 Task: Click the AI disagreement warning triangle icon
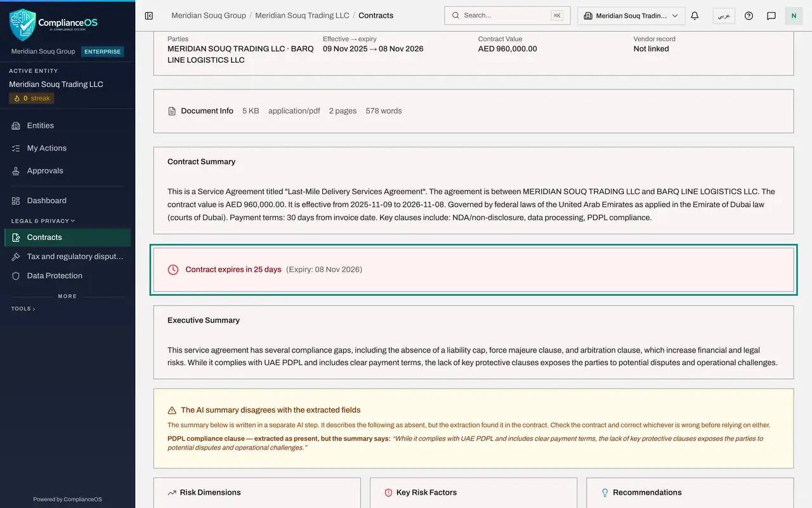[172, 410]
